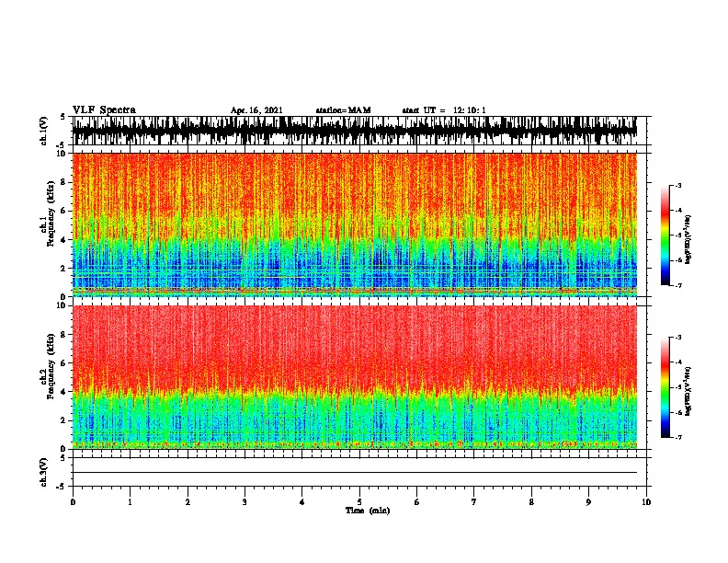728x563 pixels.
Task: Click the ch.2 color bar "log(PSD)" unit label
Action: pos(688,391)
